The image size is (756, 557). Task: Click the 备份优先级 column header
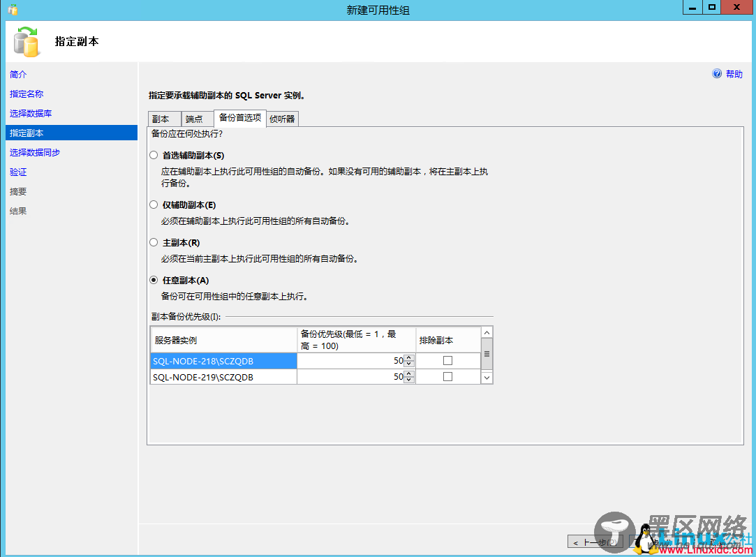click(x=356, y=340)
